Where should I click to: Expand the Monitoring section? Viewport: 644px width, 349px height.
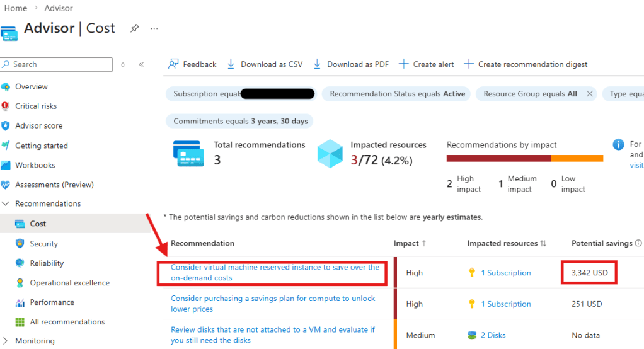(6, 341)
